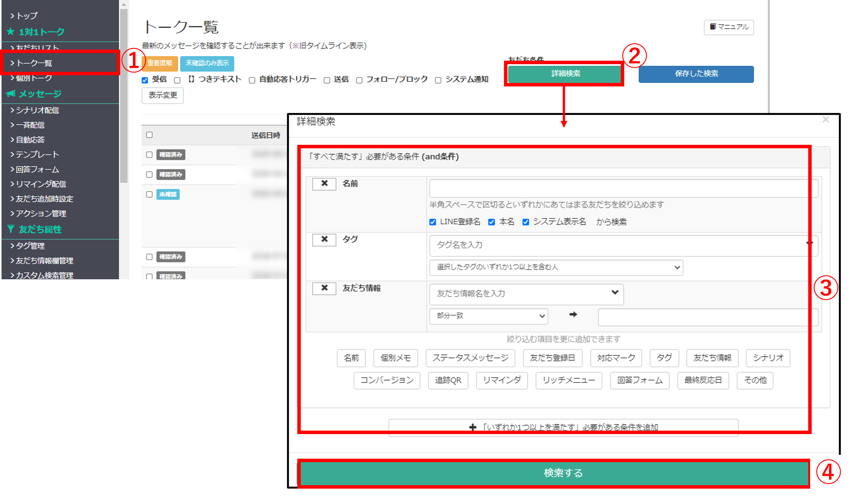Open the 選択したタグのいずれか1つ以上を含む人 dropdown
Screen dimensions: 857x504
click(556, 267)
